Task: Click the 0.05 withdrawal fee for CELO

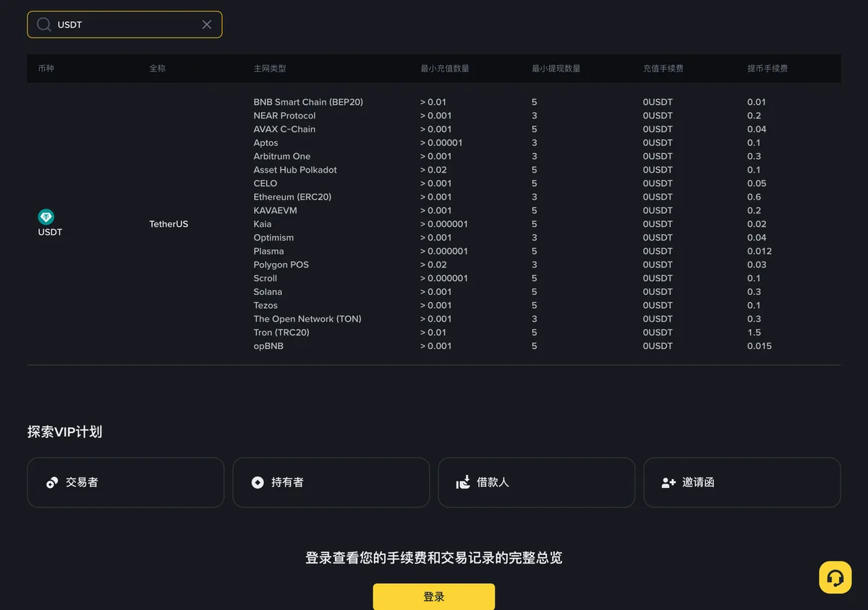Action: coord(757,184)
